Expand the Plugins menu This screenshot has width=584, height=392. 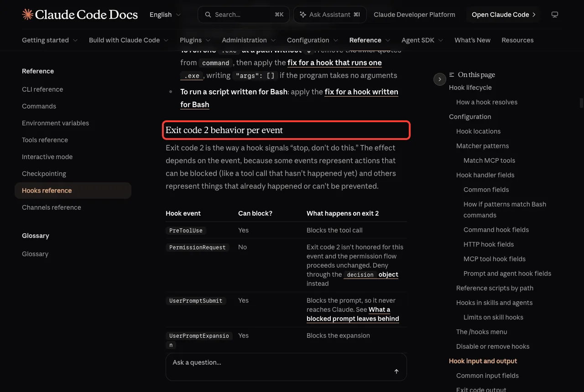pos(195,40)
